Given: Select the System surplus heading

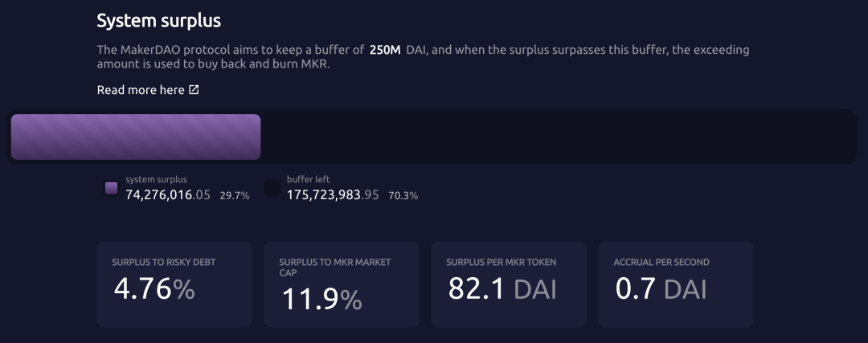Looking at the screenshot, I should coord(158,20).
